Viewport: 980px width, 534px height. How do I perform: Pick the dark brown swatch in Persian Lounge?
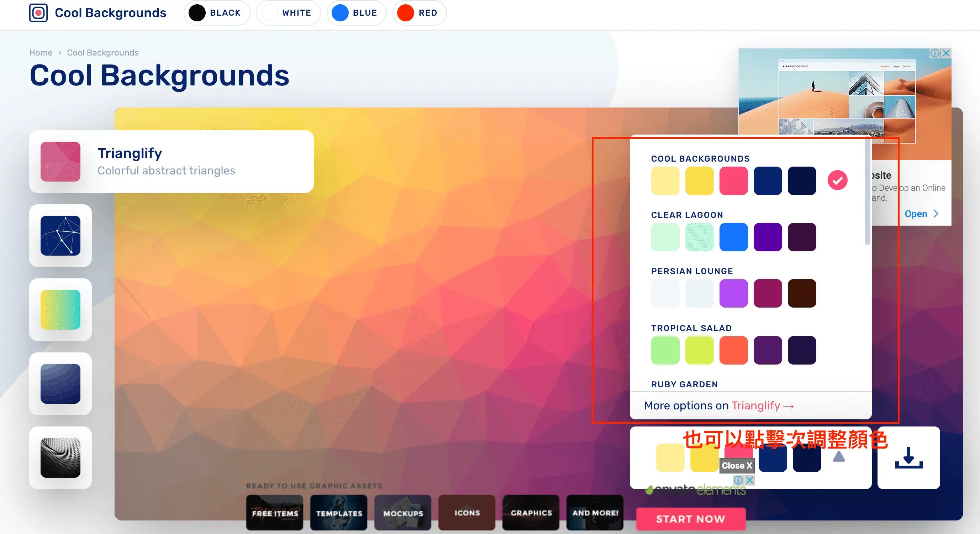(802, 293)
